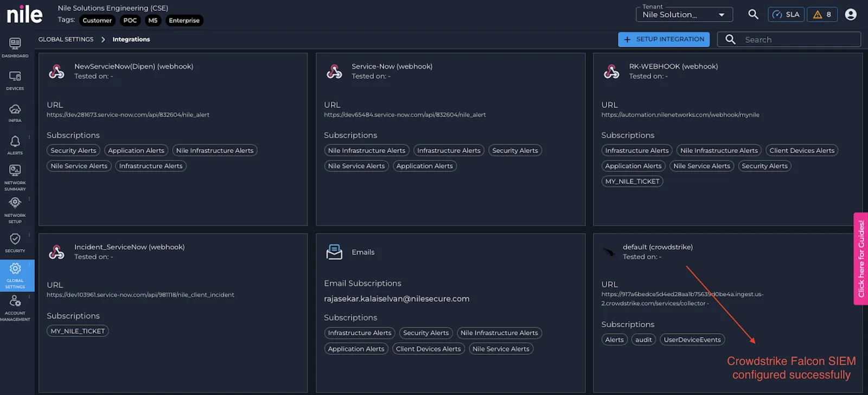Click the M5 tag chip
Screen dimensions: 868x395
153,21
